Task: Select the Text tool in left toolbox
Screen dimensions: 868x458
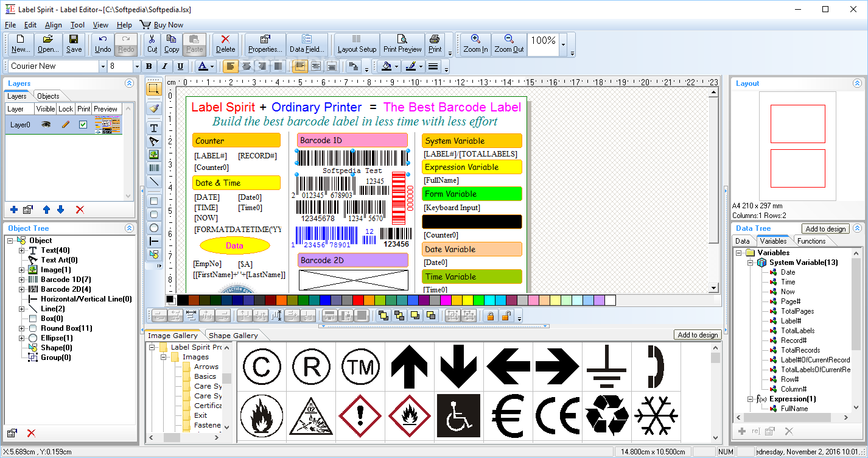Action: pyautogui.click(x=154, y=128)
